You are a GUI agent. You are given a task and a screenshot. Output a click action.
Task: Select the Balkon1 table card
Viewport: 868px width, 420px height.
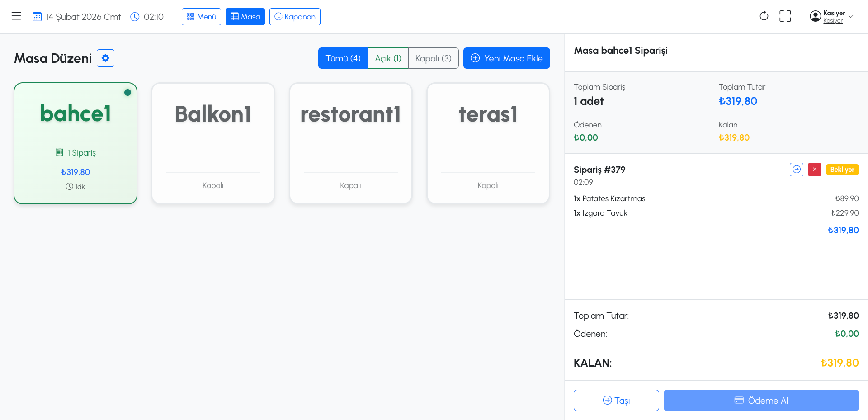(x=213, y=143)
